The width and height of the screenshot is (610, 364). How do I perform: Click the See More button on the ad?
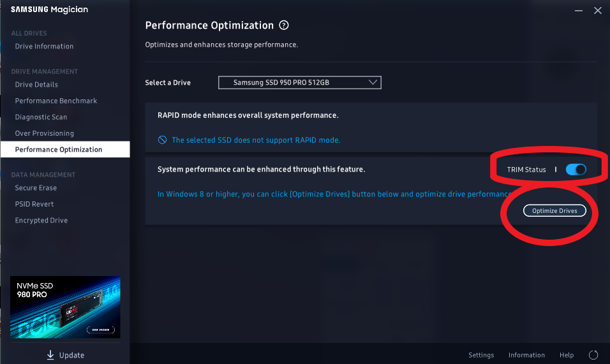coord(101,330)
